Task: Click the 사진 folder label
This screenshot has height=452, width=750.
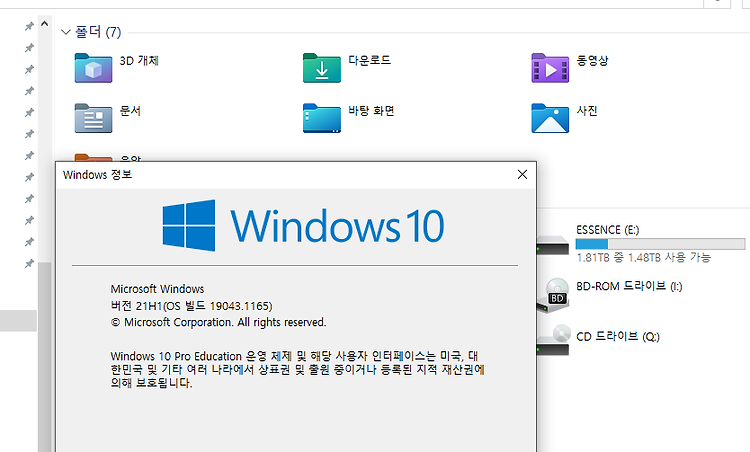Action: point(587,111)
